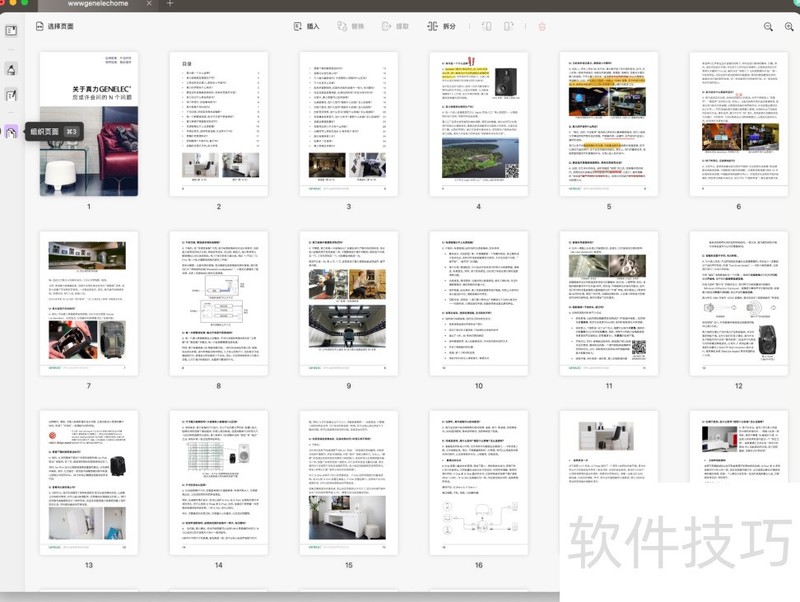Select the edit PDF tool in sidebar

[12, 96]
